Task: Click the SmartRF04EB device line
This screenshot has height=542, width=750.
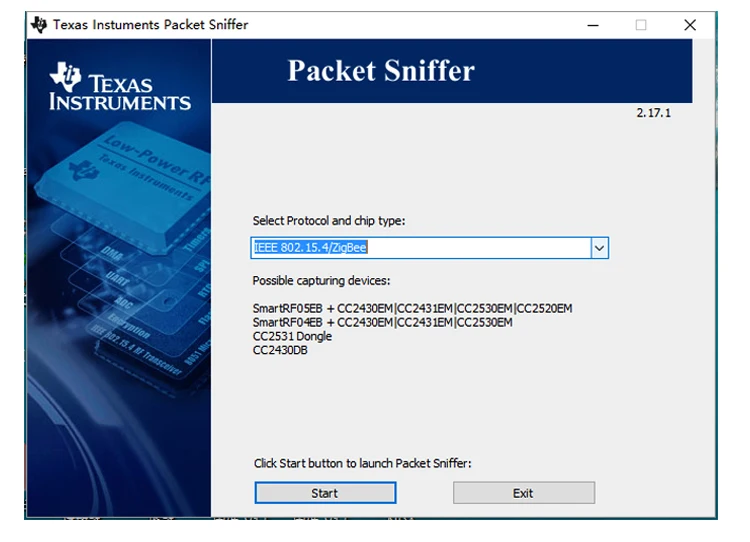Action: point(382,322)
